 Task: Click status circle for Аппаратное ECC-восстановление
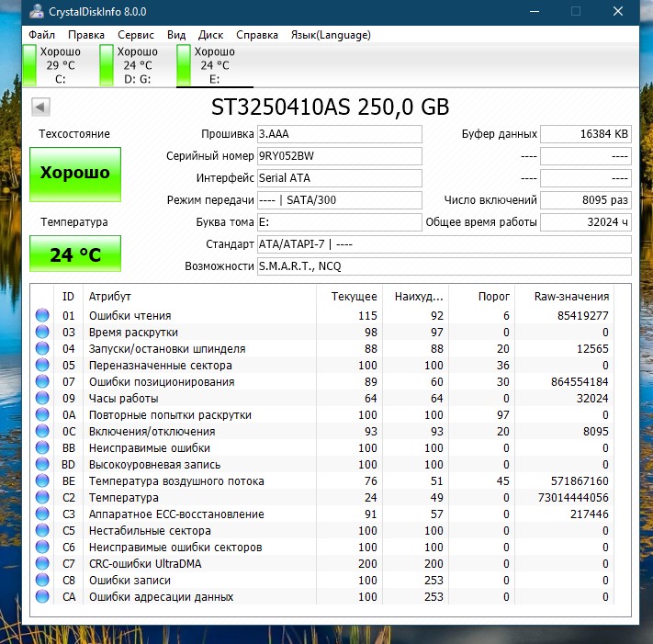(x=42, y=514)
